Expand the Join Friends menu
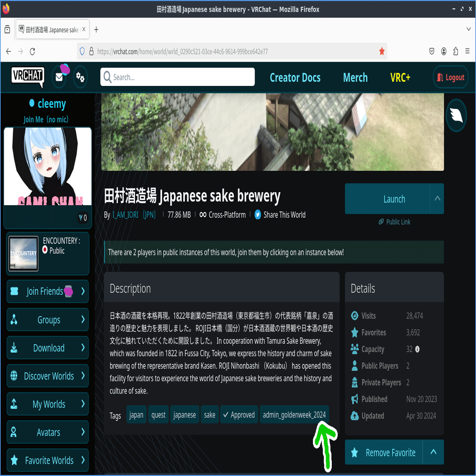This screenshot has height=476, width=476. point(83,291)
